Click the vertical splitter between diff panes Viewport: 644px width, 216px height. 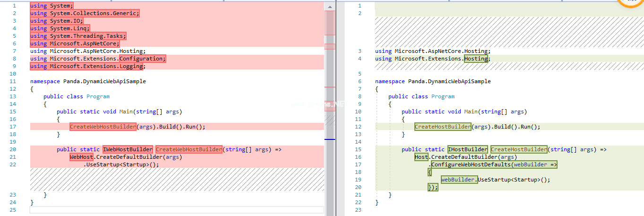coord(336,108)
